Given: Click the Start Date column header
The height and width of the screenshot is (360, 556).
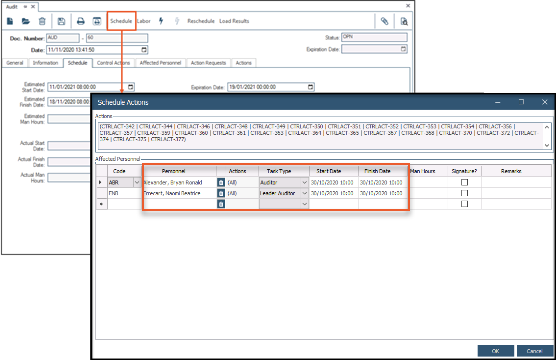Looking at the screenshot, I should (334, 171).
